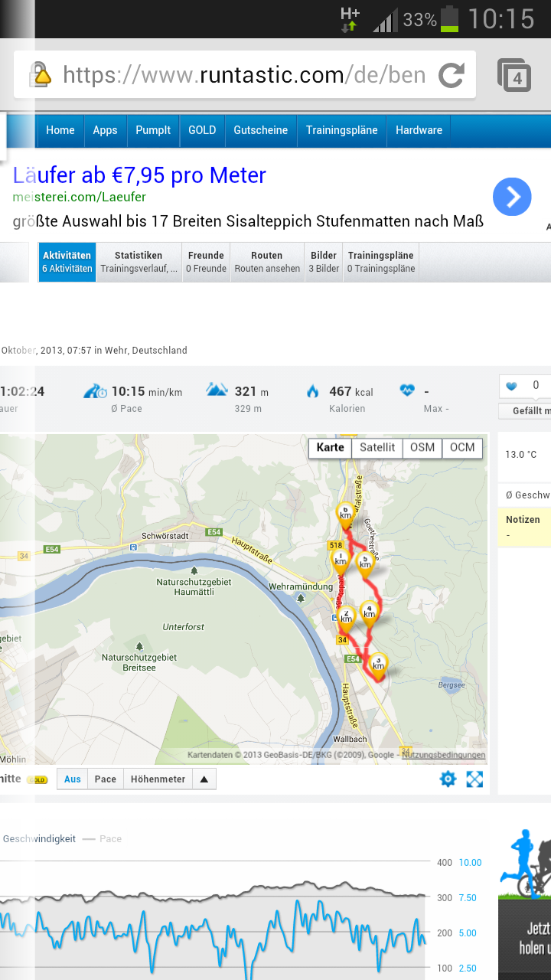
Task: Tap the browser URL address field
Action: coord(243,75)
